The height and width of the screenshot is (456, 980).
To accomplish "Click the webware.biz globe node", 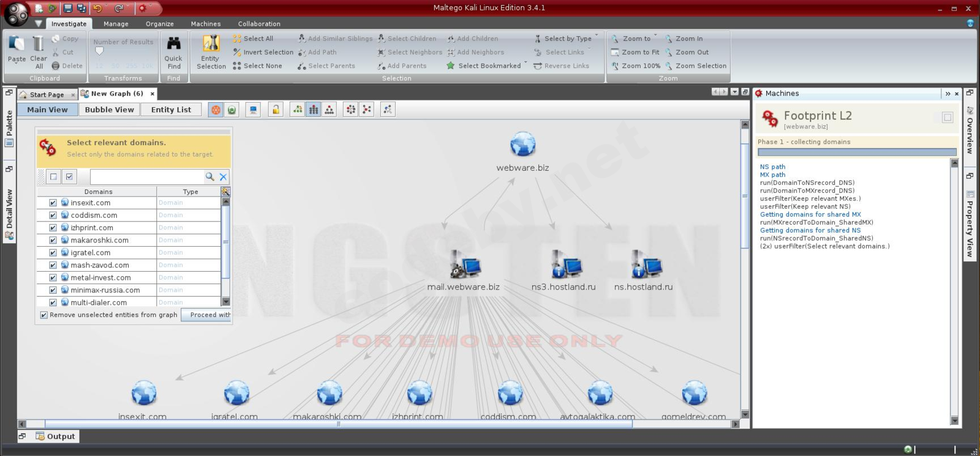I will point(522,144).
